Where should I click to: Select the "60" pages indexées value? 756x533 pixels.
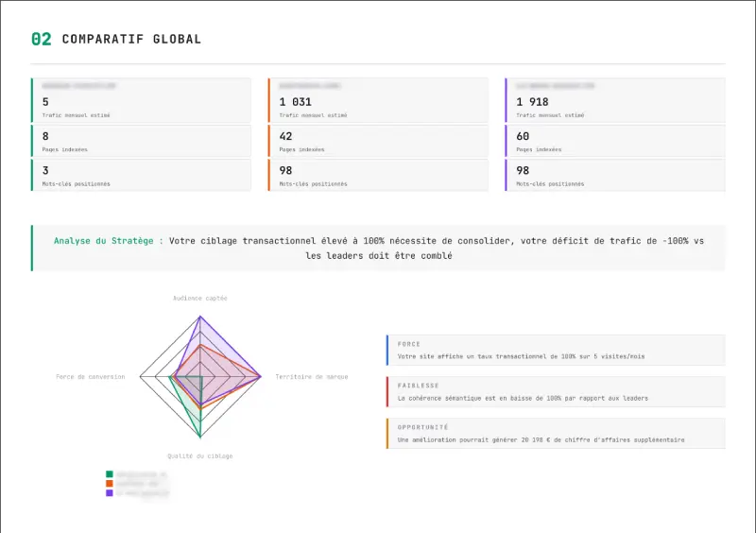(x=523, y=136)
